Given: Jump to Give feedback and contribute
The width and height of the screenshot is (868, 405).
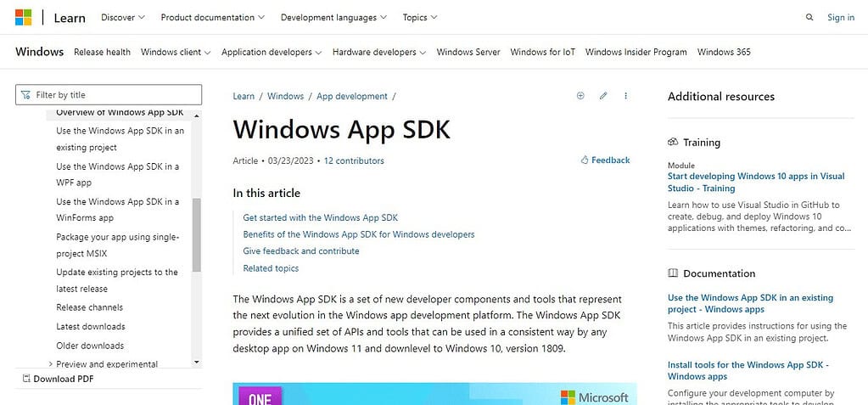Looking at the screenshot, I should point(301,251).
